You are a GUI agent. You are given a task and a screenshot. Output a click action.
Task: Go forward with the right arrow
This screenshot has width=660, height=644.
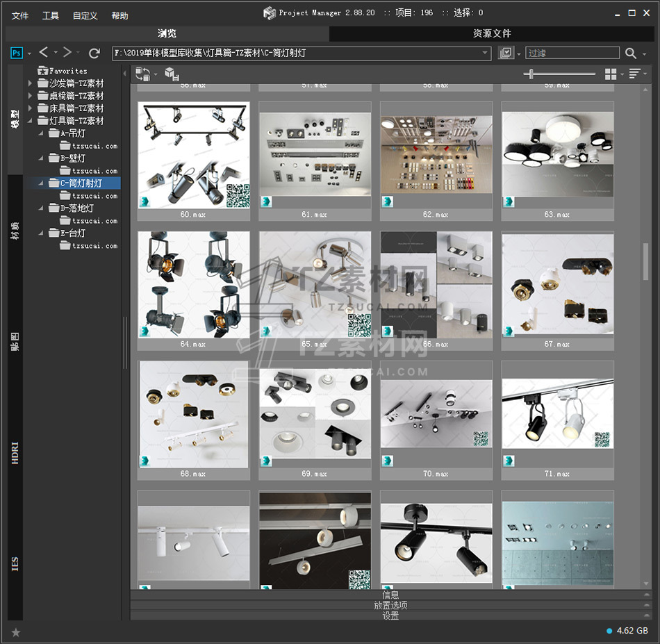pyautogui.click(x=67, y=53)
